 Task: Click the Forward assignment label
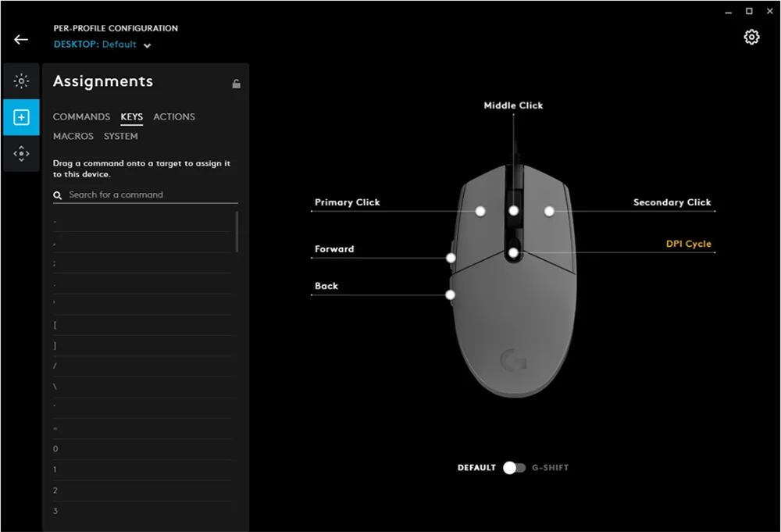[x=334, y=249]
